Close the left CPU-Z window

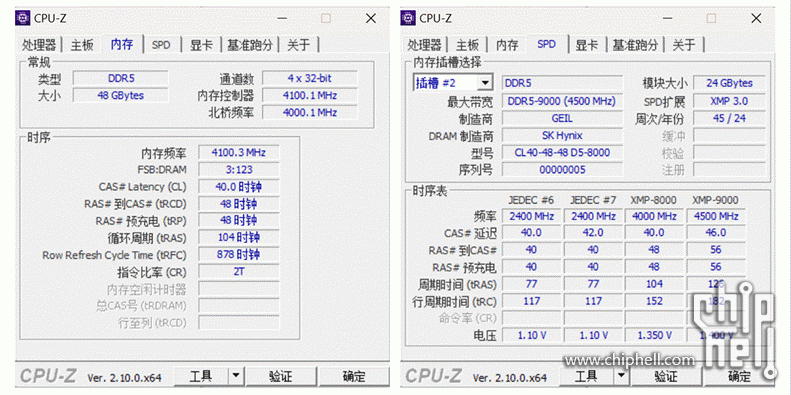pos(371,19)
